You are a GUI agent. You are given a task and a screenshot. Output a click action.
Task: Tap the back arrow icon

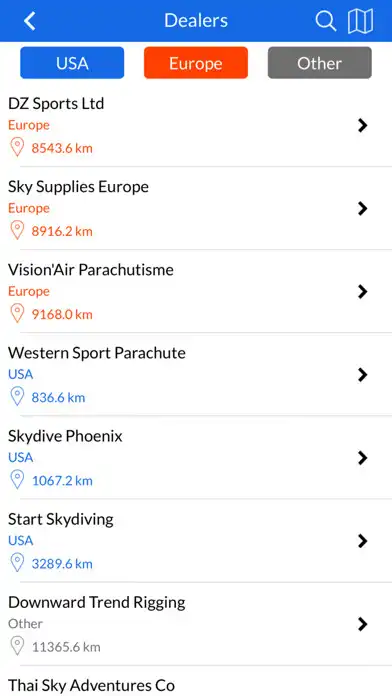point(30,21)
